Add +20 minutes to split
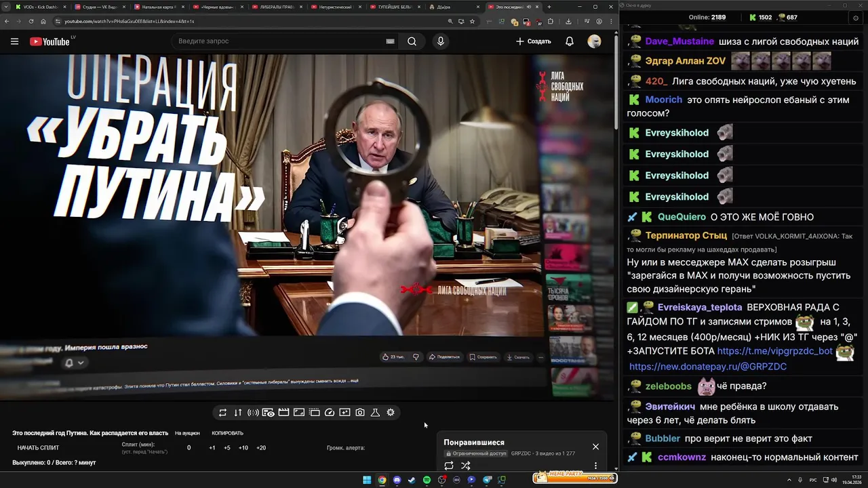 [261, 448]
